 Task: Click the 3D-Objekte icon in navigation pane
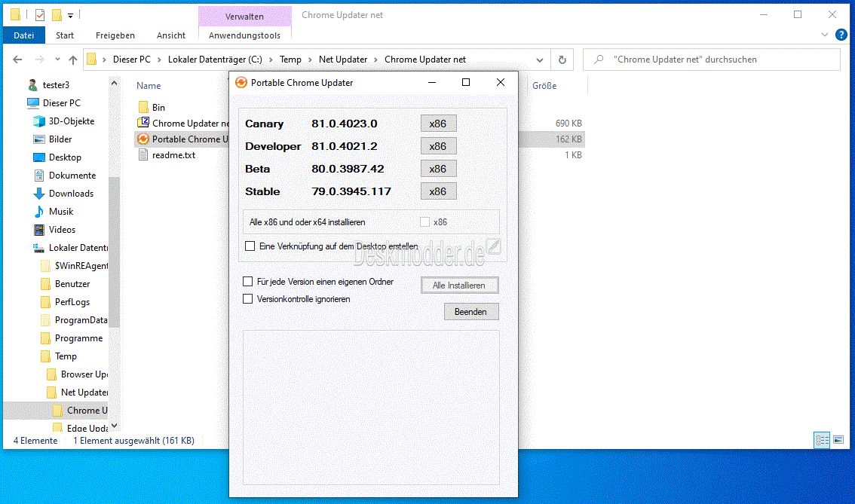tap(39, 121)
